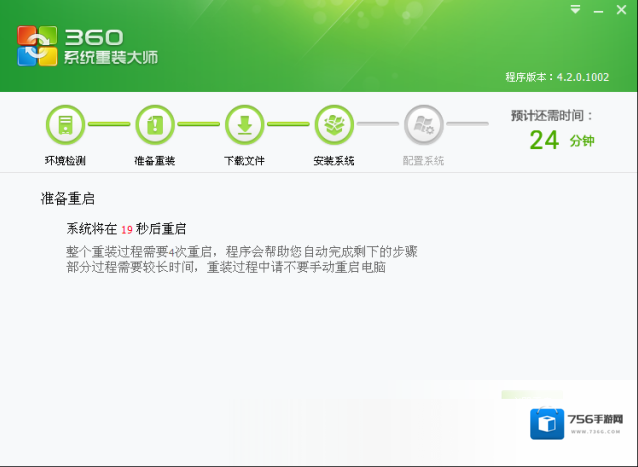This screenshot has height=467, width=638.
Task: Click the 24 分钟 remaining time display
Action: (x=560, y=140)
